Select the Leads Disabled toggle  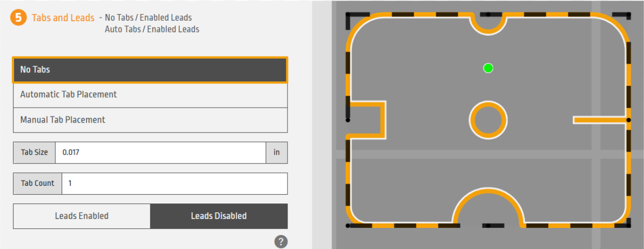[219, 216]
